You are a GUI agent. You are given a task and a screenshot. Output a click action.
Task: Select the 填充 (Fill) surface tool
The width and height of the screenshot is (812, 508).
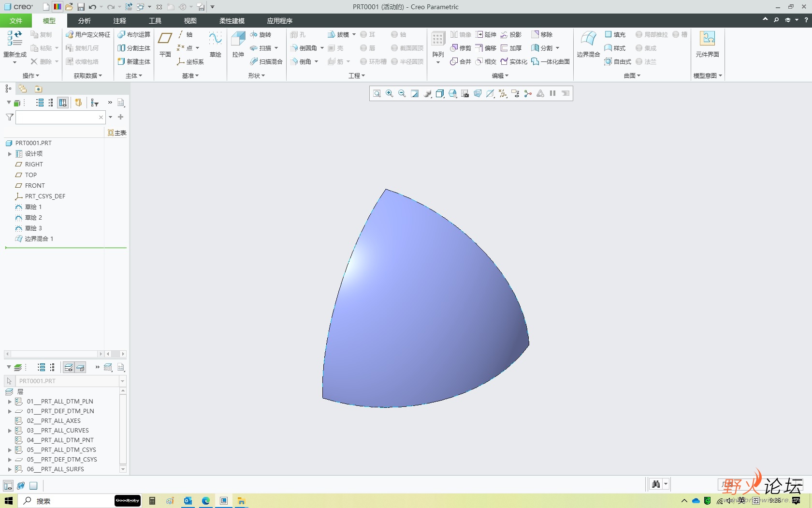(x=615, y=35)
